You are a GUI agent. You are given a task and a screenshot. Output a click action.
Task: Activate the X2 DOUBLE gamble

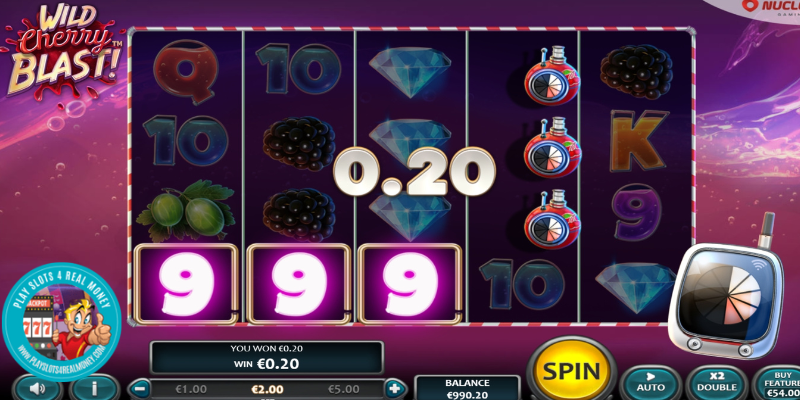(717, 383)
